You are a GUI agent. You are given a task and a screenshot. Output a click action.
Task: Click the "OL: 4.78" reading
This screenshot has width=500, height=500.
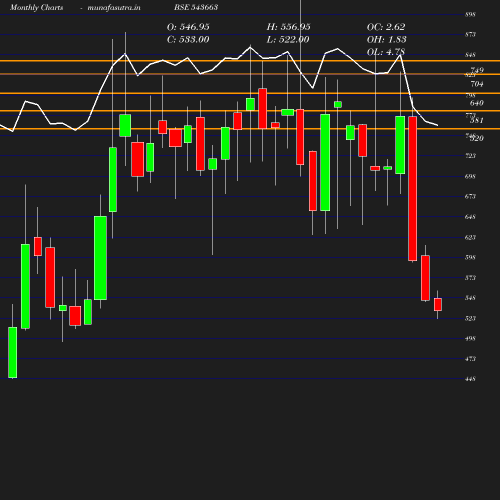[386, 52]
